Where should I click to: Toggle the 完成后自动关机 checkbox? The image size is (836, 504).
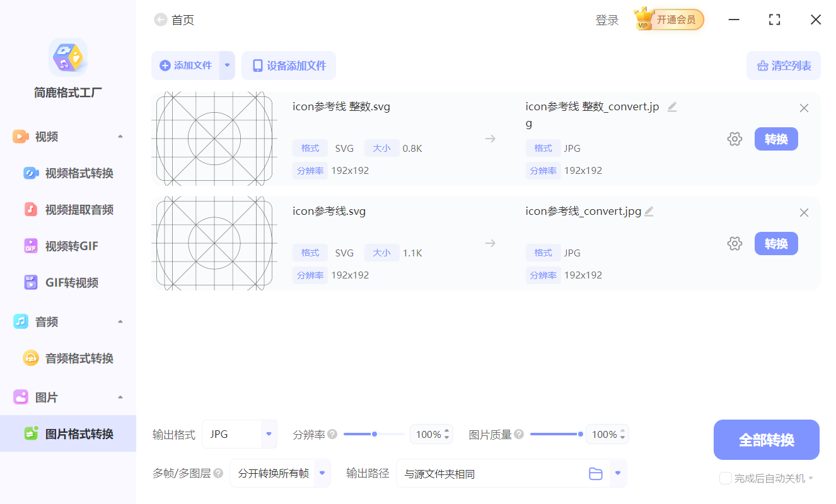726,478
